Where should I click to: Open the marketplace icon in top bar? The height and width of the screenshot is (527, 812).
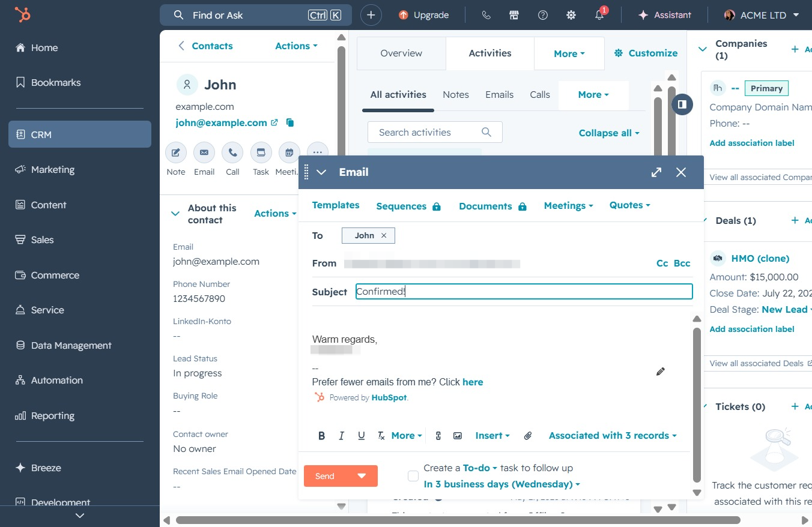coord(514,15)
